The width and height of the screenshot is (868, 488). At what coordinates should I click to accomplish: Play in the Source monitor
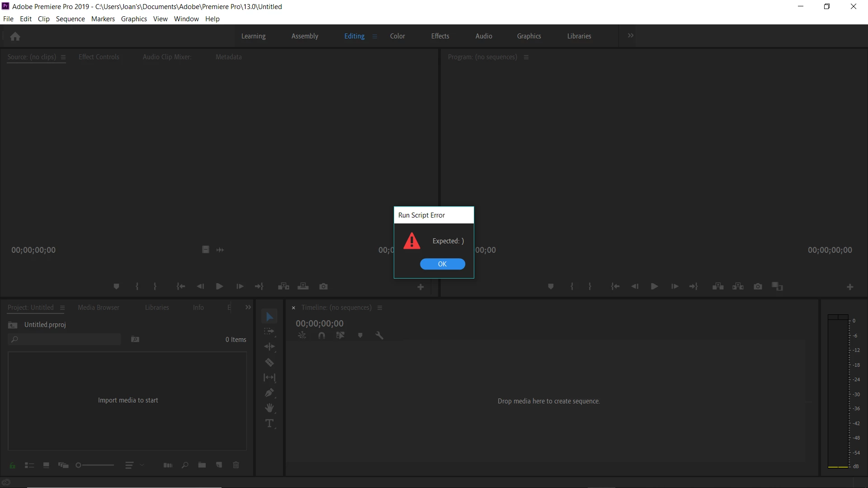[x=220, y=287]
